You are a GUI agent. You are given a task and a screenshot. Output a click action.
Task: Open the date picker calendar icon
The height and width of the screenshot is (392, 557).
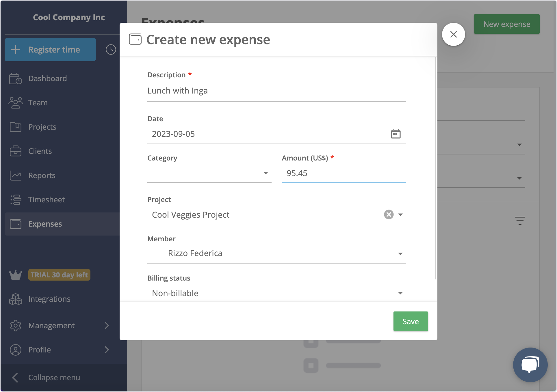(x=396, y=134)
